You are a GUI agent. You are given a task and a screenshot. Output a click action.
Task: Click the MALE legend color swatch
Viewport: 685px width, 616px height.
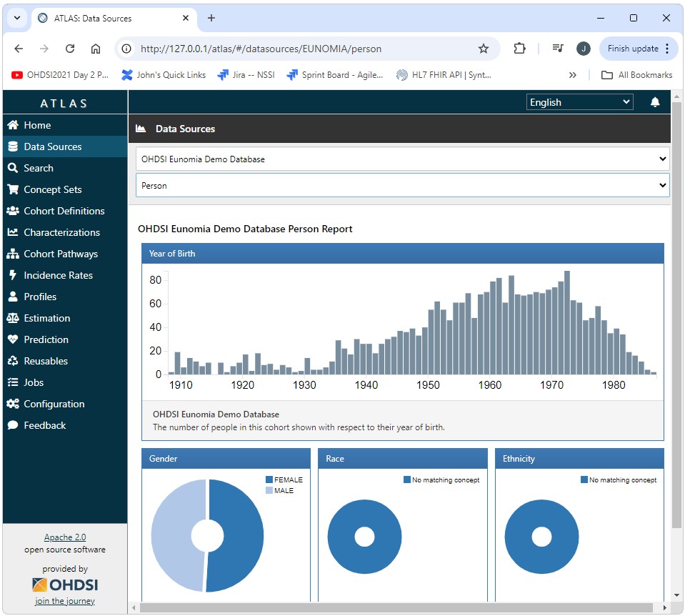[x=269, y=490]
